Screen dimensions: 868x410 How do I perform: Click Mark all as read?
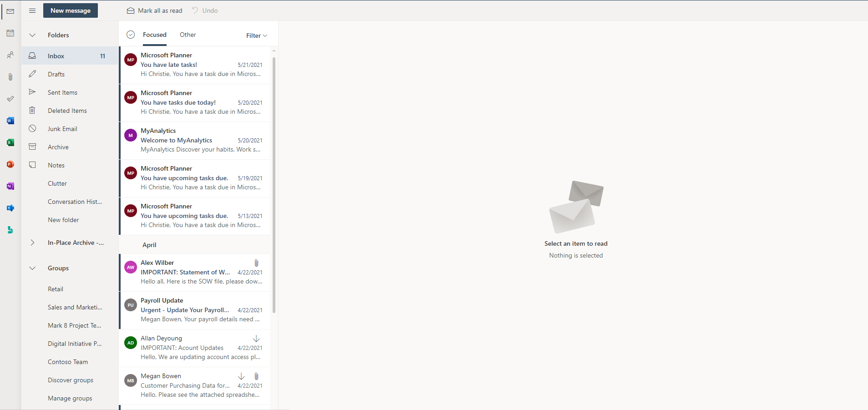tap(154, 10)
